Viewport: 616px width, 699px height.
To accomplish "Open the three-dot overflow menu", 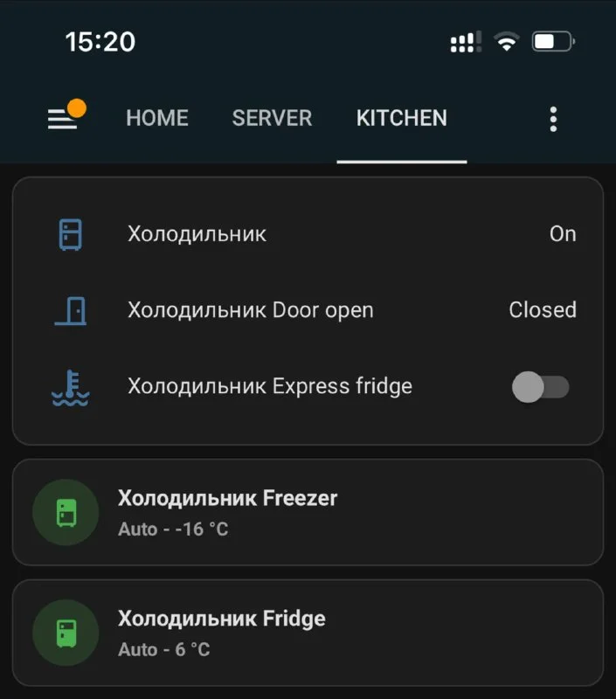I will pyautogui.click(x=553, y=119).
